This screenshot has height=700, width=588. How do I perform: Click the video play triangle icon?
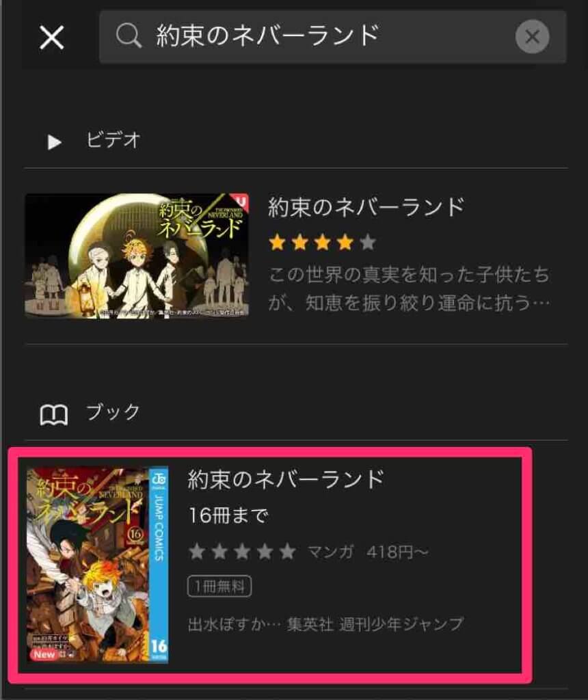point(55,142)
